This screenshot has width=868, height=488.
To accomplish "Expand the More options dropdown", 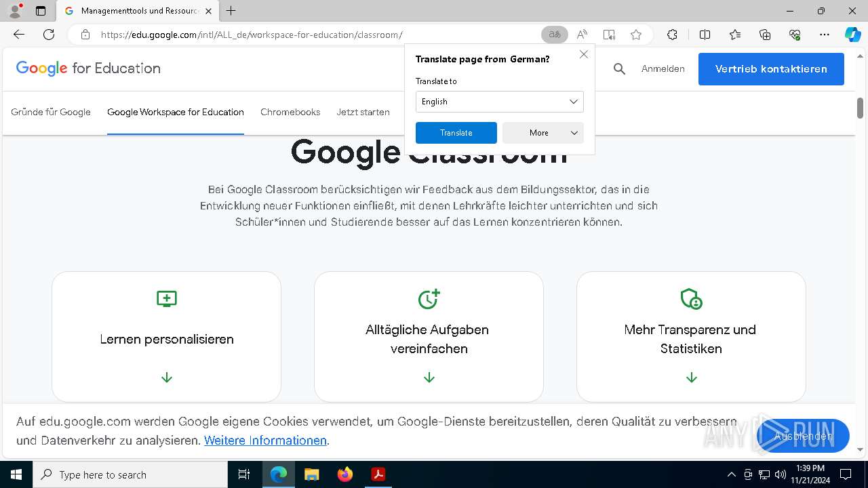I will click(x=543, y=133).
